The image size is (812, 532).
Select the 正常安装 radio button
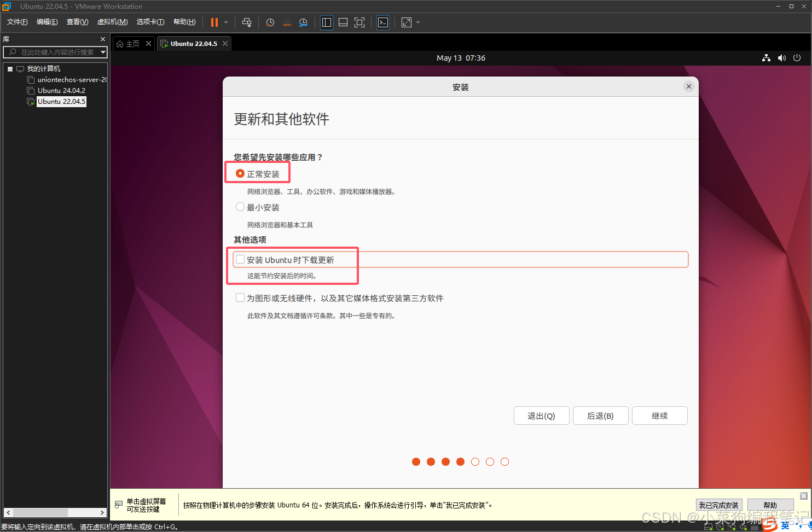240,173
